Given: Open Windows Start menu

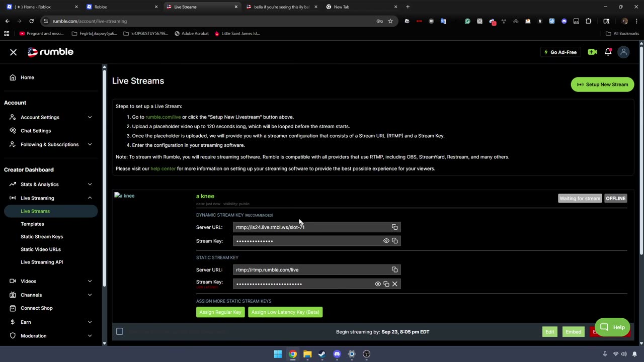Looking at the screenshot, I should click(x=278, y=354).
